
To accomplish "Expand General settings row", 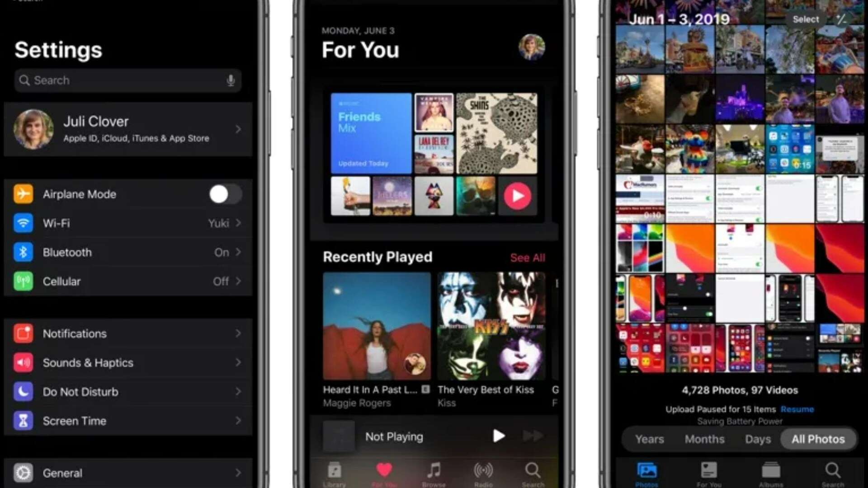I will pyautogui.click(x=127, y=473).
